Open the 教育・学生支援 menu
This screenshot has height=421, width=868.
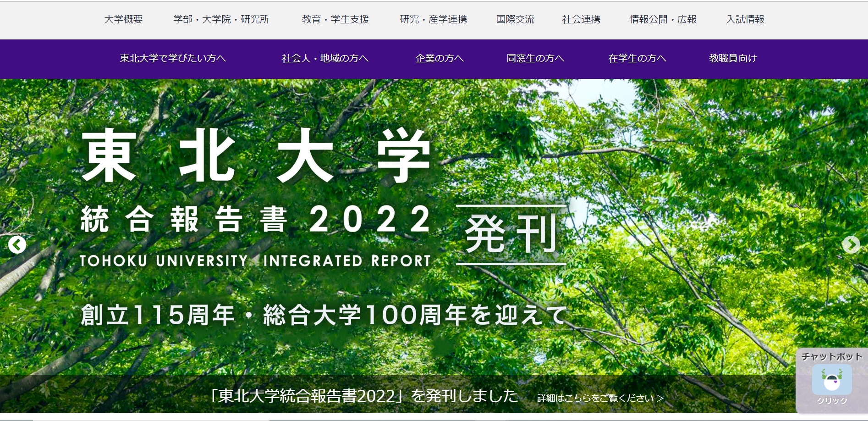(x=335, y=19)
